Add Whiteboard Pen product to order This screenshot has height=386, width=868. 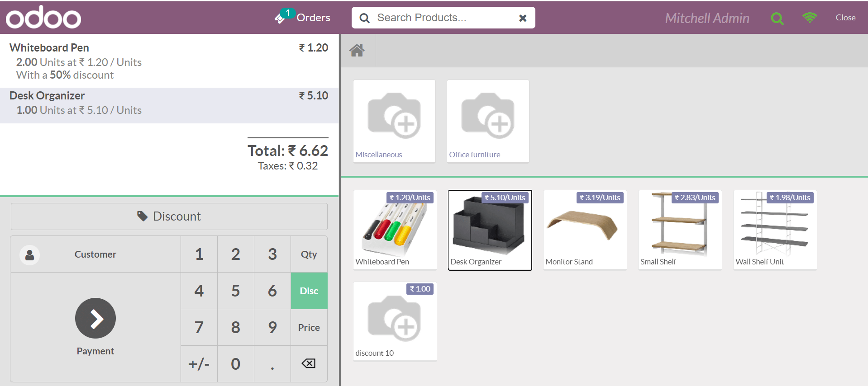click(x=395, y=230)
